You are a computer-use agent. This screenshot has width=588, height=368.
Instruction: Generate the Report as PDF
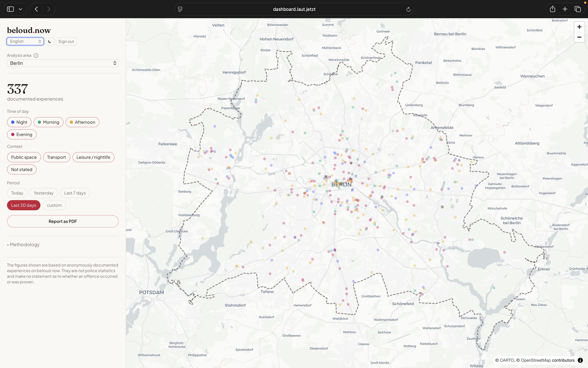tap(63, 221)
